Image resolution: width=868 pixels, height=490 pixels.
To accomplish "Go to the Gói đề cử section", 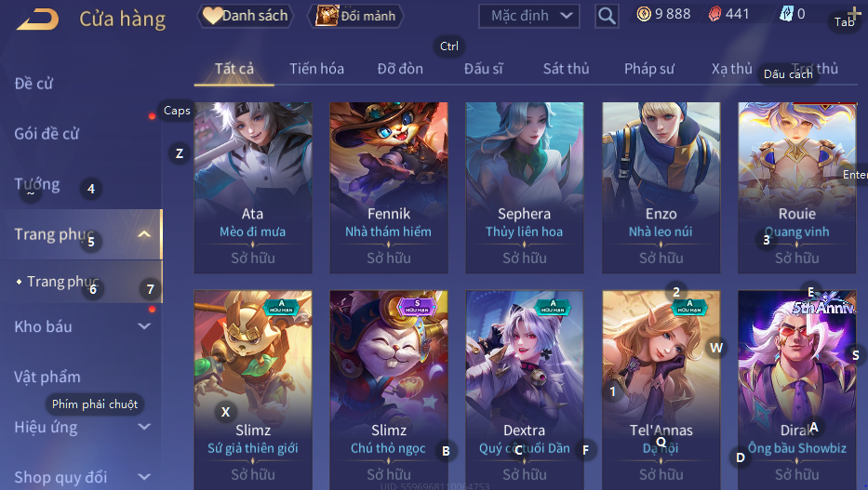I will (47, 134).
